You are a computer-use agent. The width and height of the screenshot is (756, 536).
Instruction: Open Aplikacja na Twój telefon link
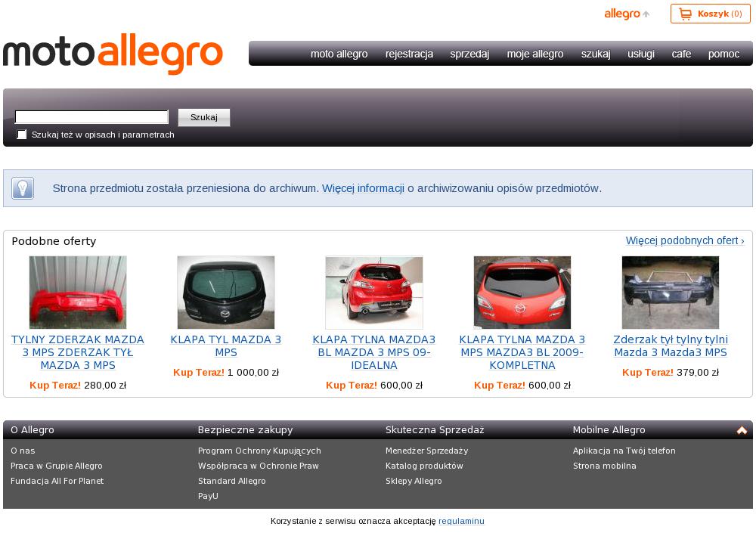[x=624, y=451]
